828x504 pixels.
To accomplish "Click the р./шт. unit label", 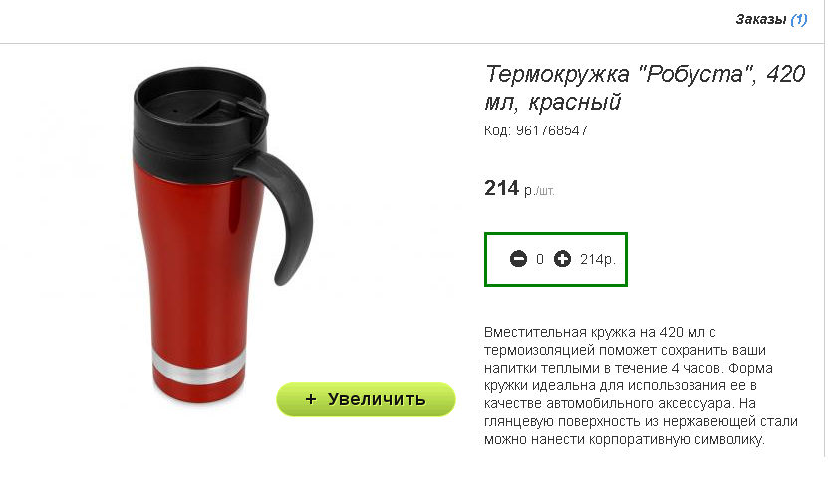I will (539, 191).
